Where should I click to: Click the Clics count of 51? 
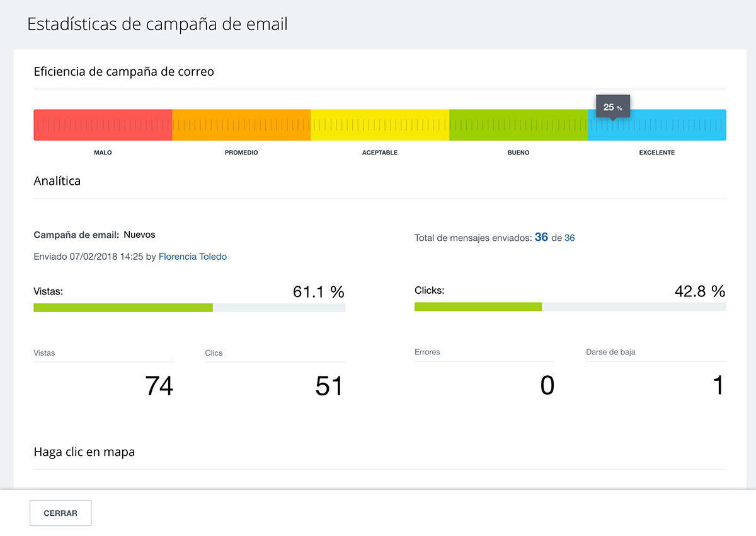(x=329, y=386)
